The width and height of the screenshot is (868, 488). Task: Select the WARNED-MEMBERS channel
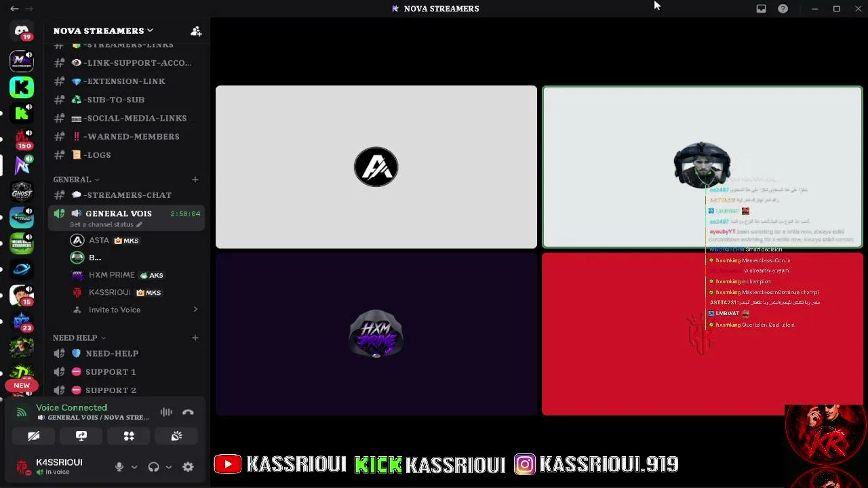pos(126,136)
